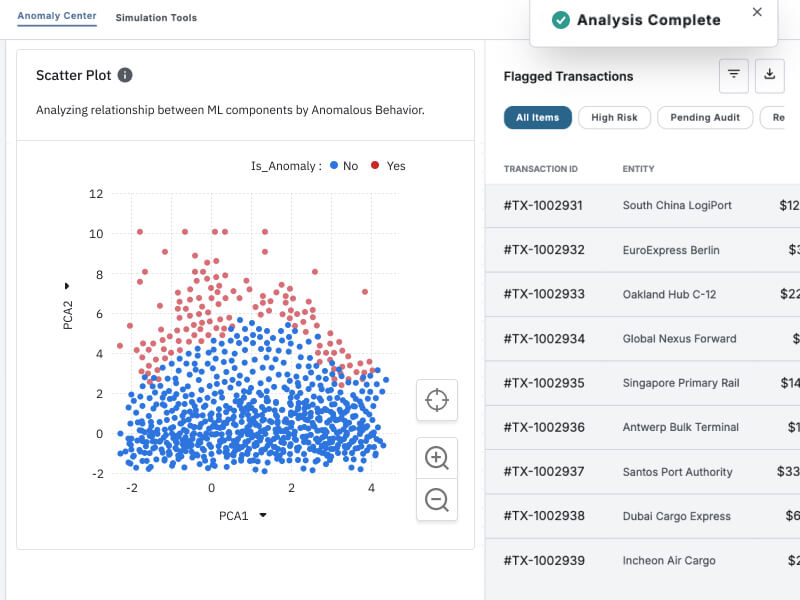Select the Antwerp Bulk Terminal entity

point(681,427)
